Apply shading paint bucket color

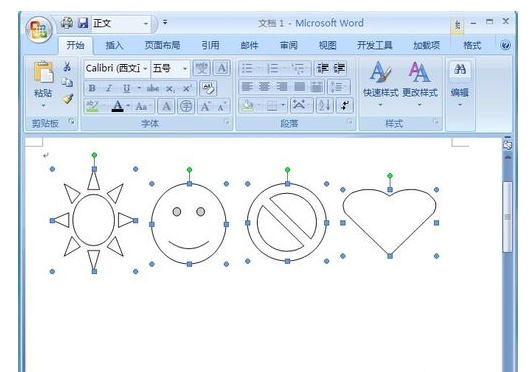pos(247,106)
